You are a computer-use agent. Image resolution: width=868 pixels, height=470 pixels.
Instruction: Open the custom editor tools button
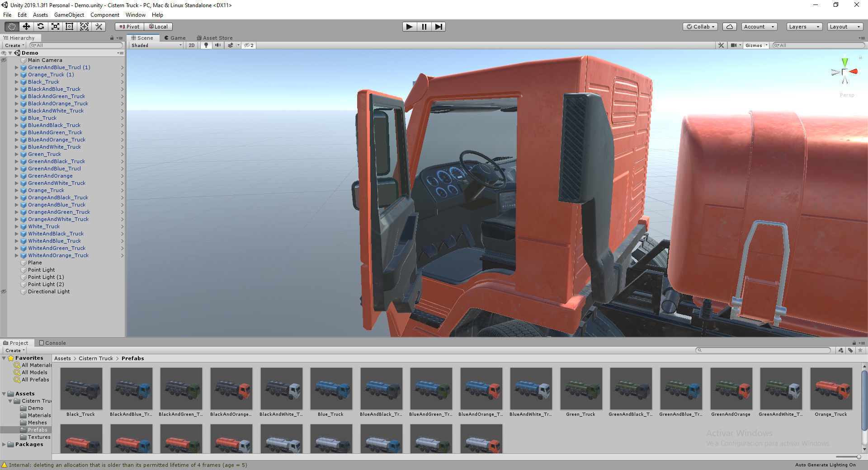(x=99, y=27)
